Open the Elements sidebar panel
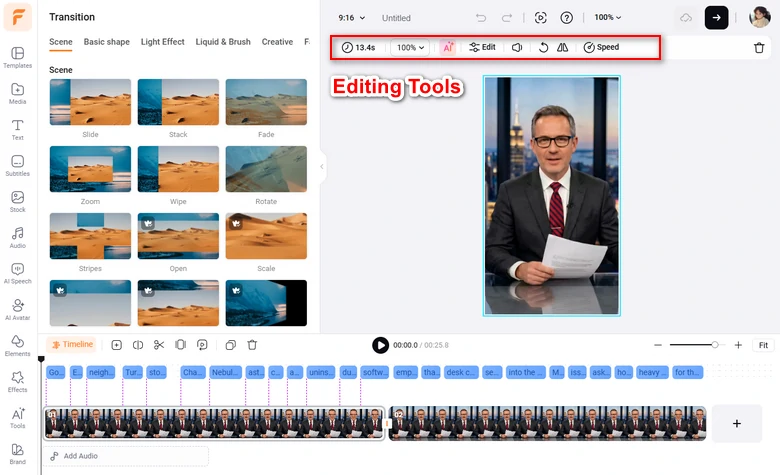The height and width of the screenshot is (475, 780). click(x=17, y=346)
